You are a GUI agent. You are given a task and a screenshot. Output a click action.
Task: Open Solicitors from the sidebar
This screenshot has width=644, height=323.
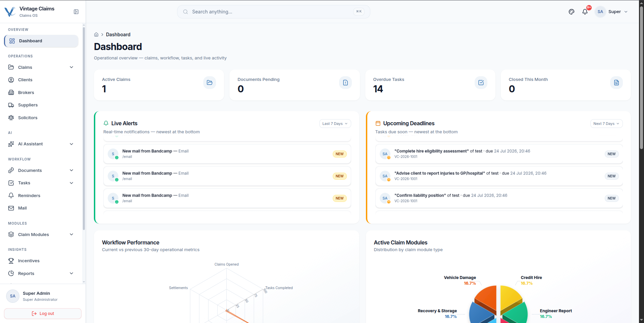(x=41, y=118)
